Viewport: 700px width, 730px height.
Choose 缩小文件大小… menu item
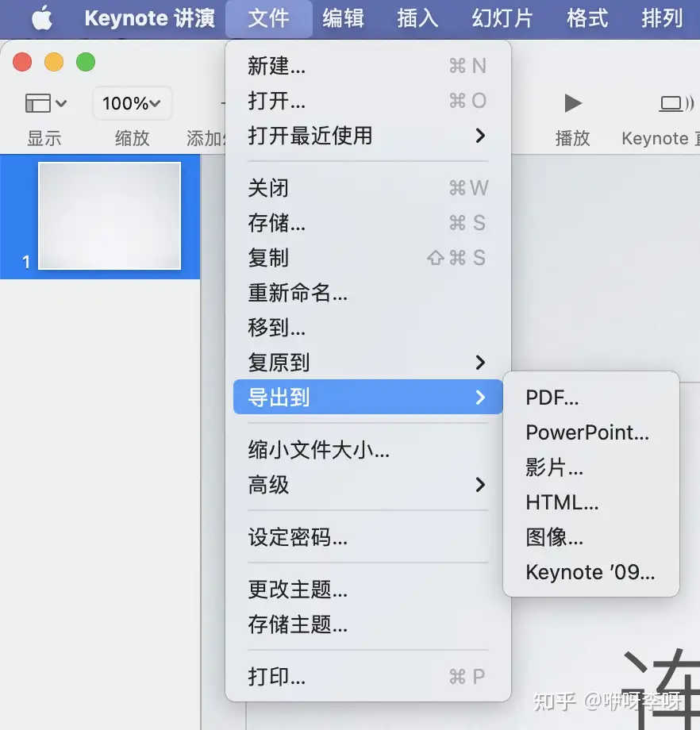point(368,450)
